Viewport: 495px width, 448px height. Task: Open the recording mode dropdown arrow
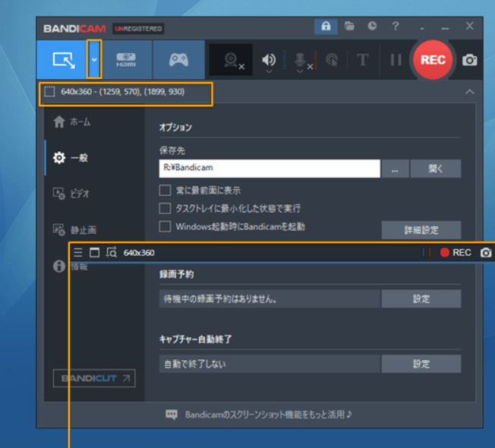click(94, 59)
